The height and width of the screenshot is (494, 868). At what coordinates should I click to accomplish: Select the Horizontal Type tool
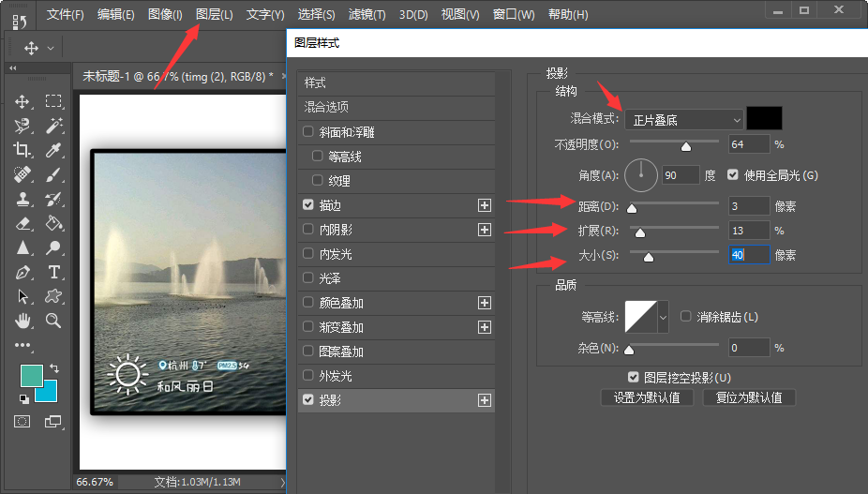click(x=53, y=272)
